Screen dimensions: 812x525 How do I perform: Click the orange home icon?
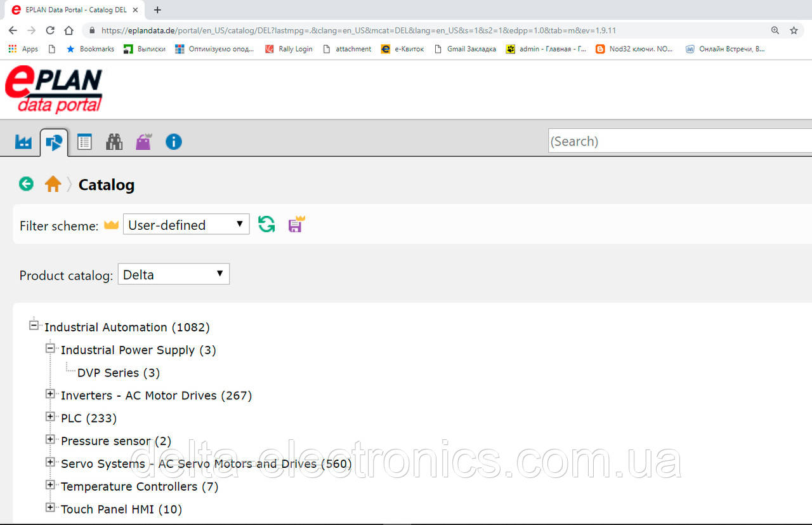coord(53,184)
